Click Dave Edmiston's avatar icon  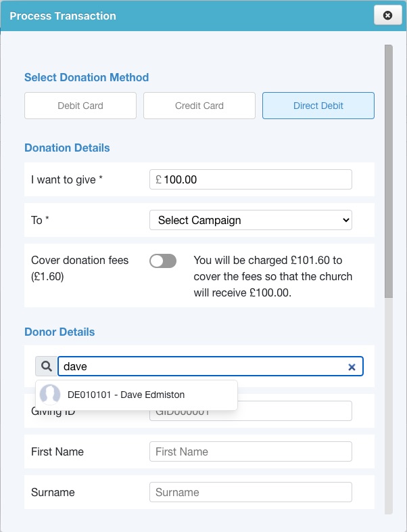[50, 395]
